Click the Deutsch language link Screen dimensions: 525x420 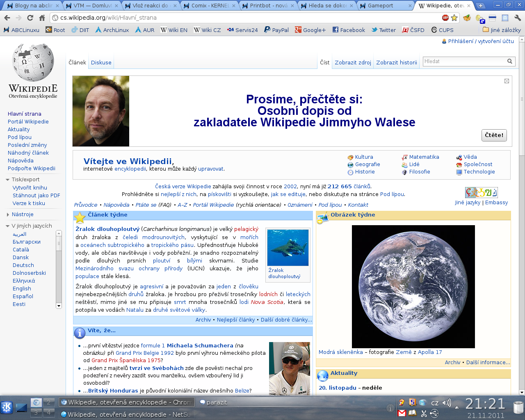point(23,265)
